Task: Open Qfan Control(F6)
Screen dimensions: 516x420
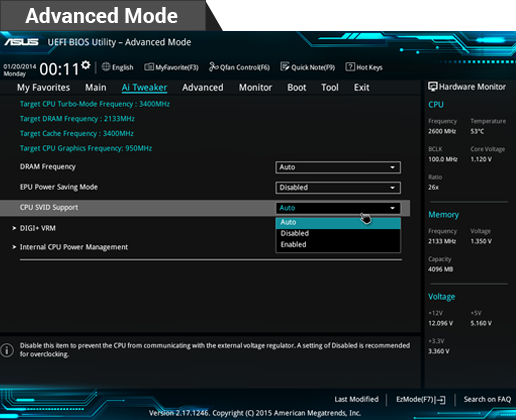Action: tap(239, 67)
